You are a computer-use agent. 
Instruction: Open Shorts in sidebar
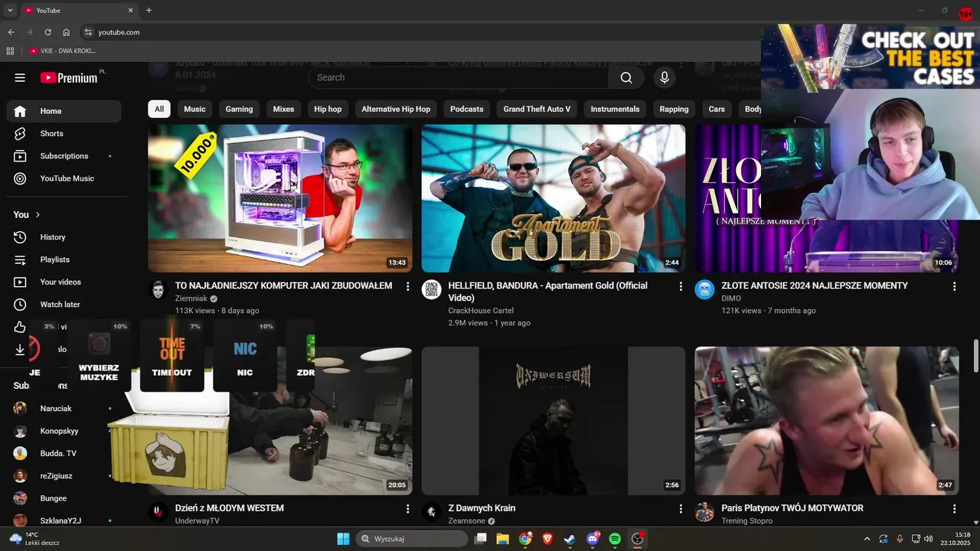coord(64,133)
